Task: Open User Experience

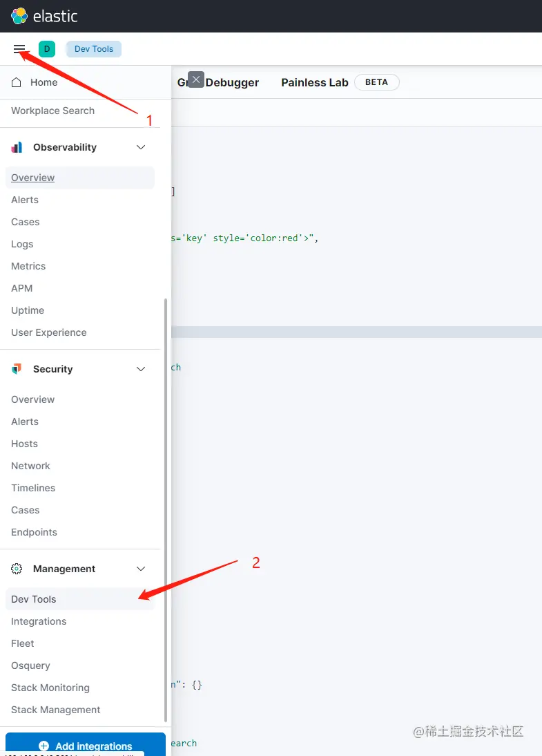Action: pyautogui.click(x=48, y=332)
